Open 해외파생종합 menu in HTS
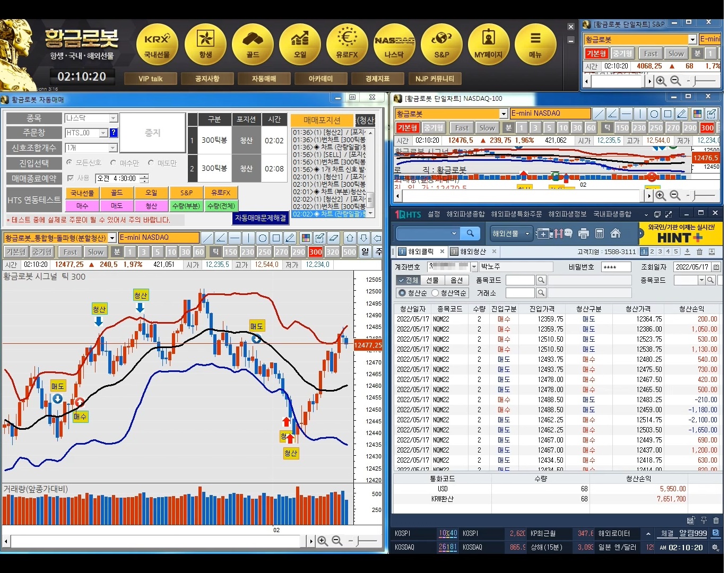The width and height of the screenshot is (728, 573). pos(466,214)
